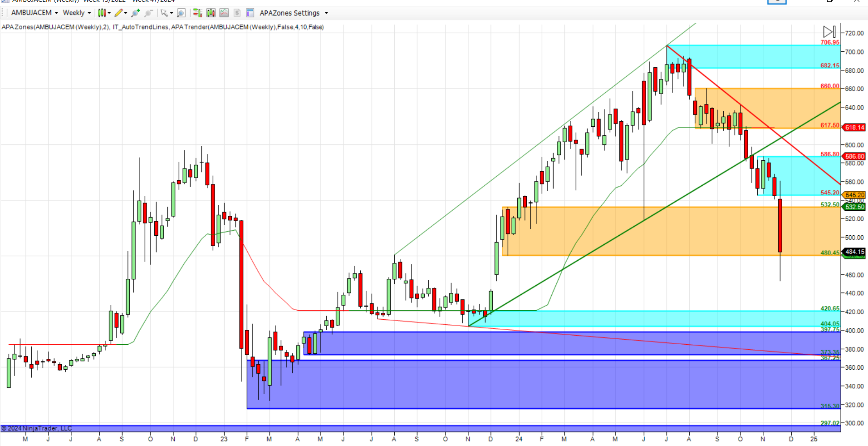
Task: Click the 315.30 zone label
Action: tap(830, 406)
